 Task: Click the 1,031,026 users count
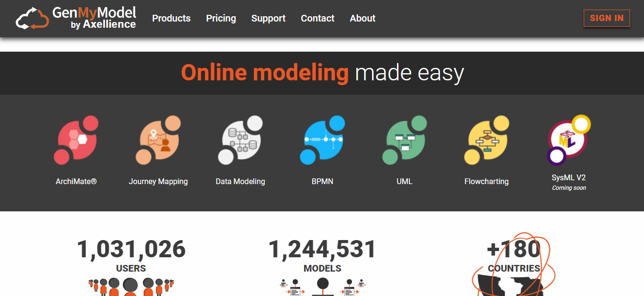131,250
